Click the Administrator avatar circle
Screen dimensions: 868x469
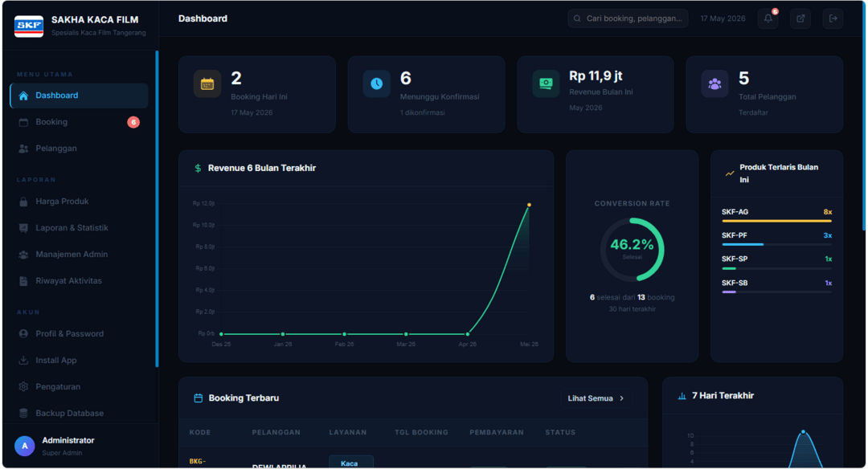[x=24, y=446]
